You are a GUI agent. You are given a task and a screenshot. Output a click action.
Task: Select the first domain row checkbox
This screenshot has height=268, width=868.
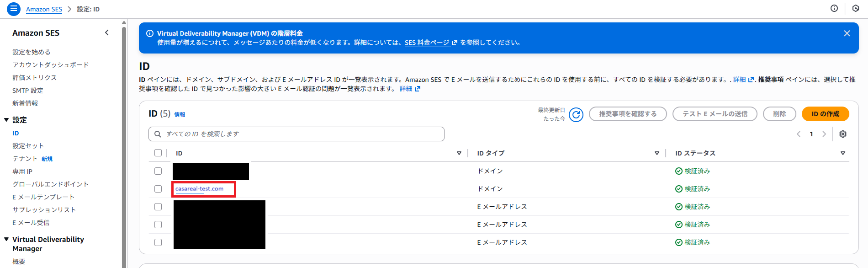click(158, 171)
